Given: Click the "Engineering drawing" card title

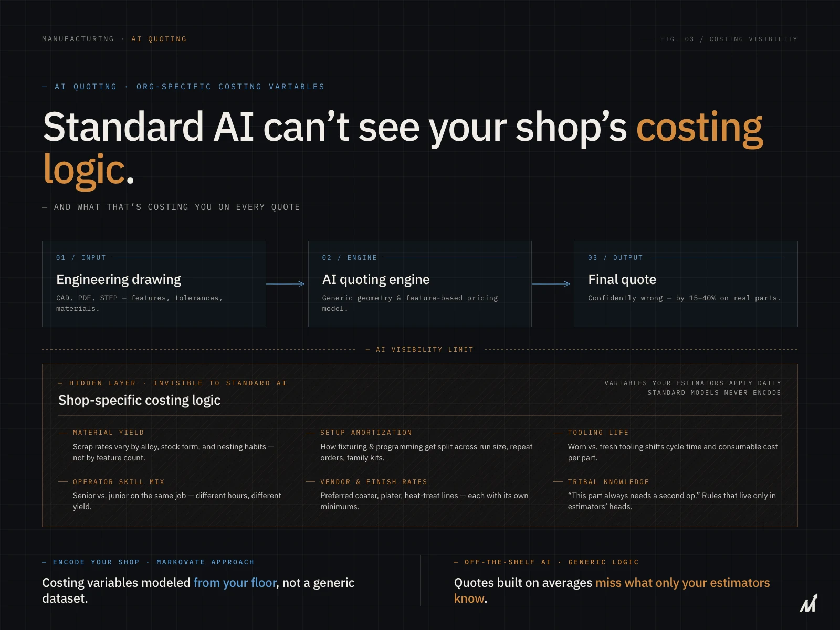Looking at the screenshot, I should (119, 279).
